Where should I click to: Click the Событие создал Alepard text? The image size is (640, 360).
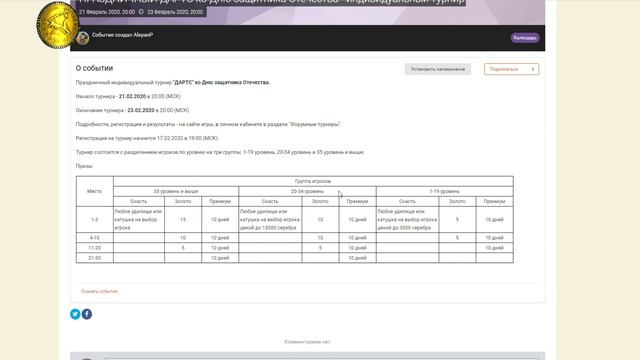coord(122,35)
